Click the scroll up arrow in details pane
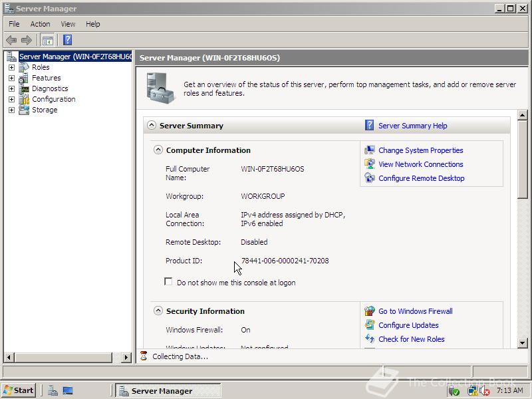 click(x=523, y=115)
